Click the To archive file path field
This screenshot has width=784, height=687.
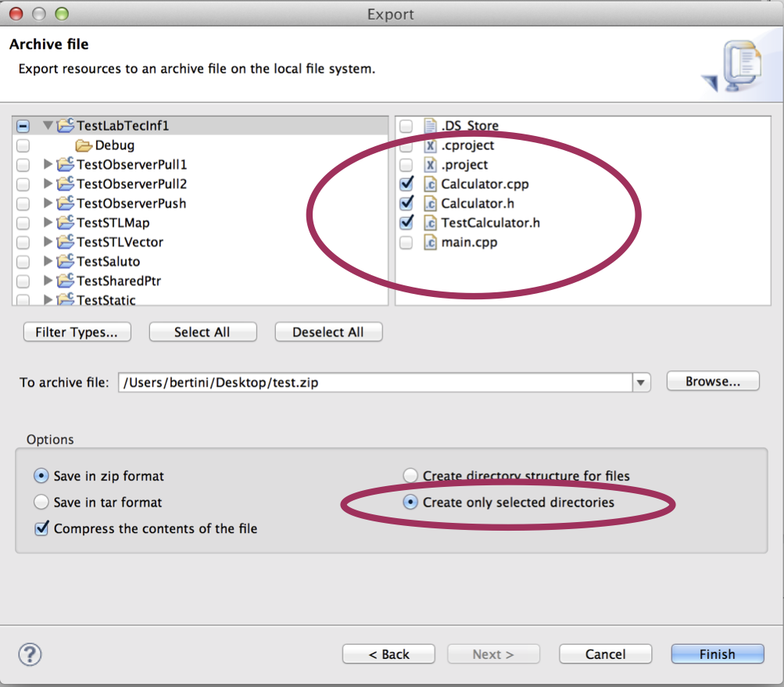[x=375, y=382]
